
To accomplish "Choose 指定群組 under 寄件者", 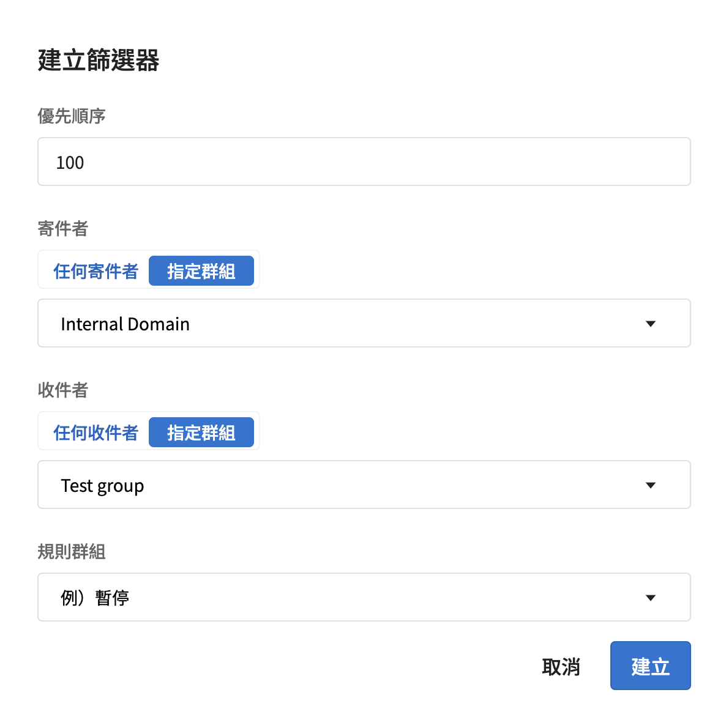I will tap(201, 270).
